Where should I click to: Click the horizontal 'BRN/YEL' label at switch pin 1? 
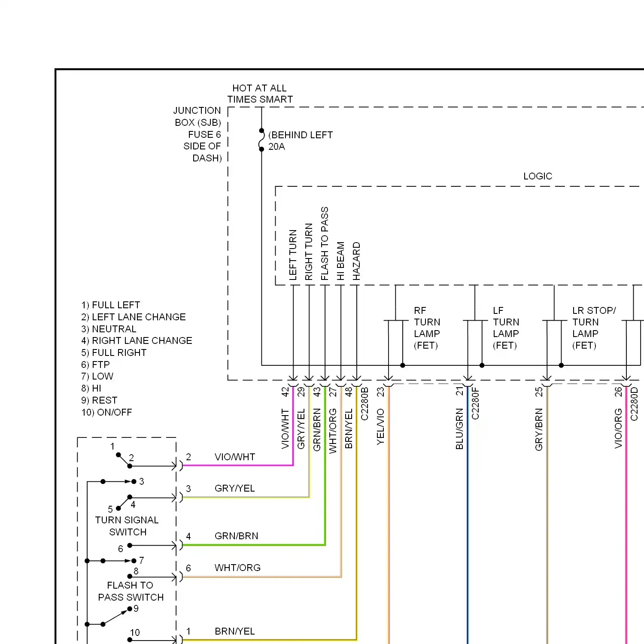click(x=235, y=632)
